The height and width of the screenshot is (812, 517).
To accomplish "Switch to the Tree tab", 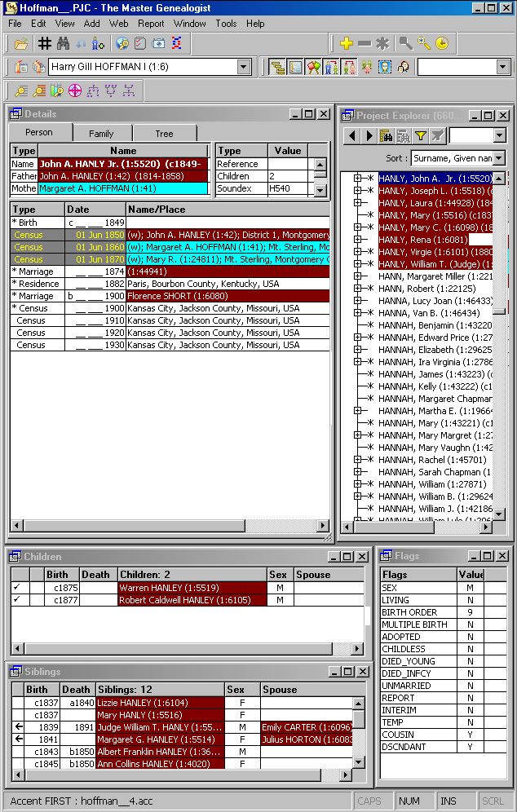I will [164, 134].
